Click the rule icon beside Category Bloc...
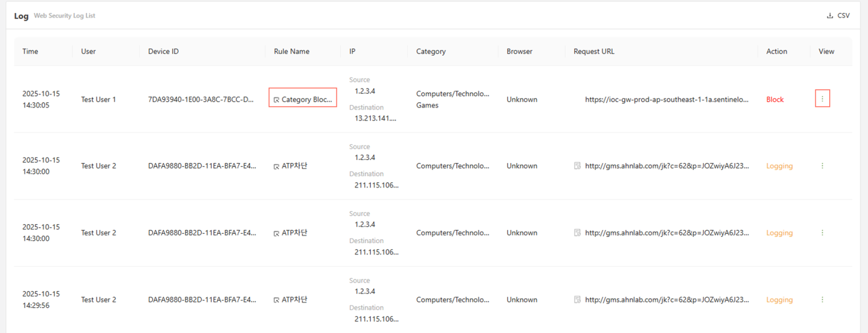This screenshot has width=868, height=333. (x=276, y=100)
